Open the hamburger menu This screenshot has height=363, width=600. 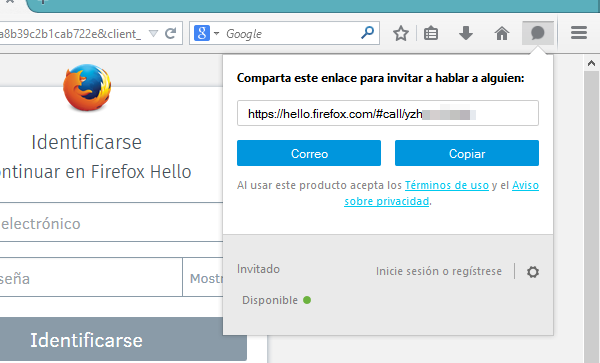579,33
